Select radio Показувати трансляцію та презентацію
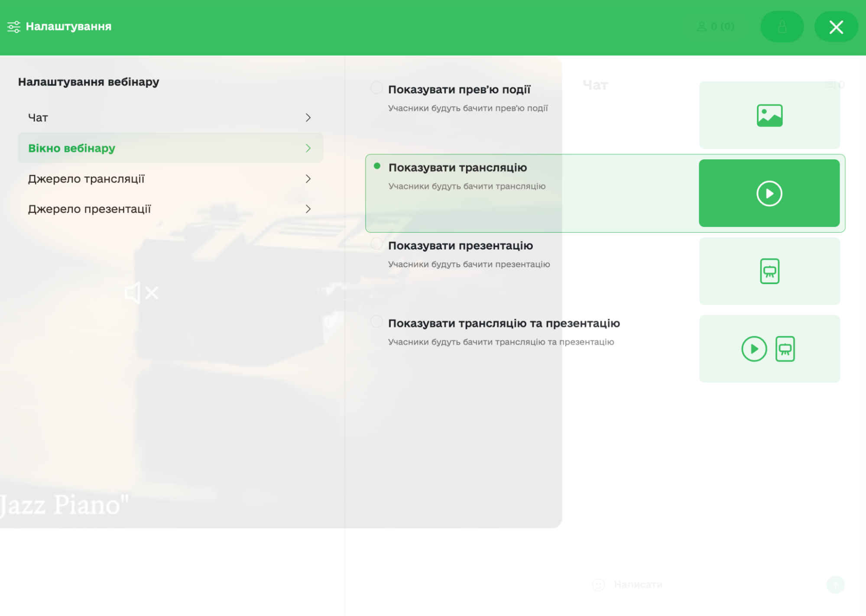This screenshot has height=616, width=866. click(x=376, y=322)
